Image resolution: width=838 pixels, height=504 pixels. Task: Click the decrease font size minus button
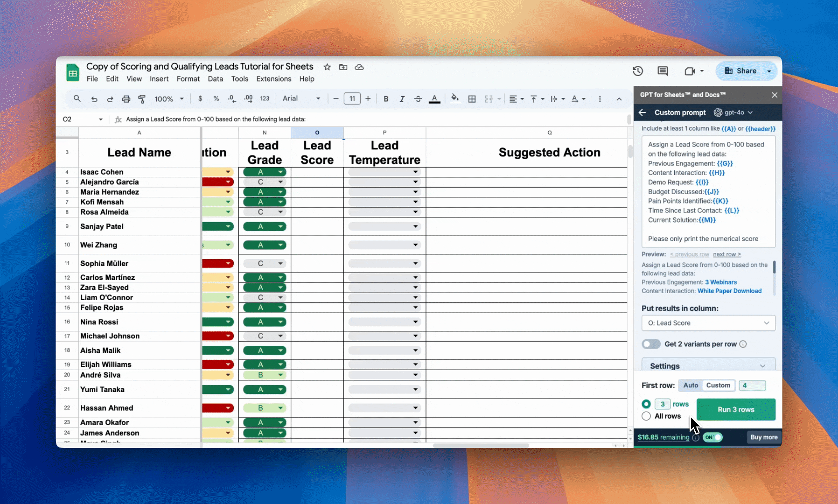(x=335, y=98)
